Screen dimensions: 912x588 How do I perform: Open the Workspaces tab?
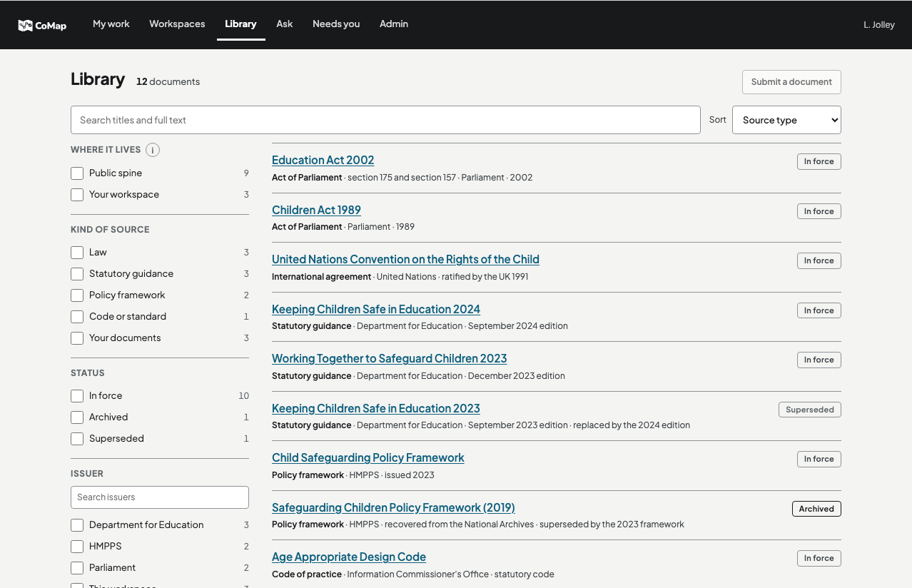[177, 24]
